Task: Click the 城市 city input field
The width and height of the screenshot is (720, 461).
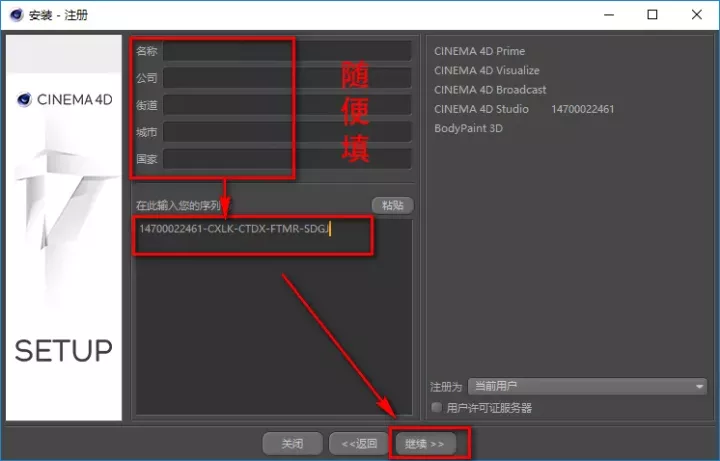Action: pyautogui.click(x=287, y=132)
